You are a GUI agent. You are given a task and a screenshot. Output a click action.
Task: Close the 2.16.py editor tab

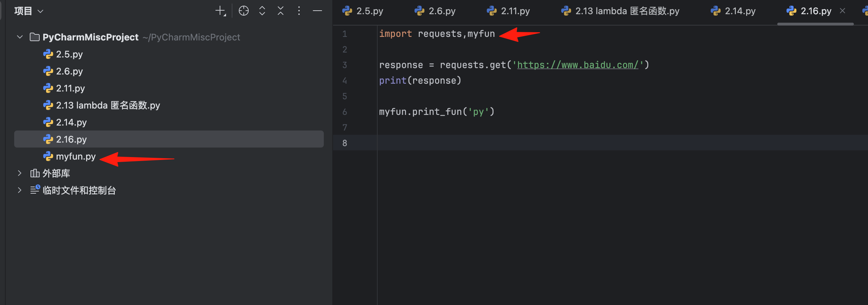(842, 11)
